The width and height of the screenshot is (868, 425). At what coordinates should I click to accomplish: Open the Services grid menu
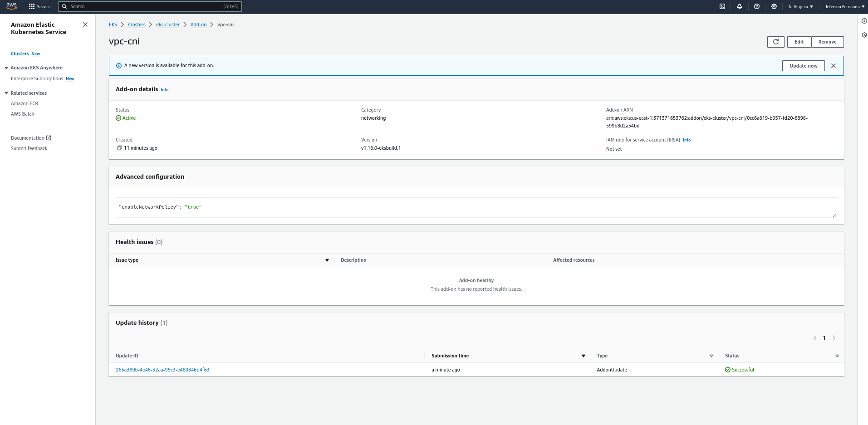40,6
